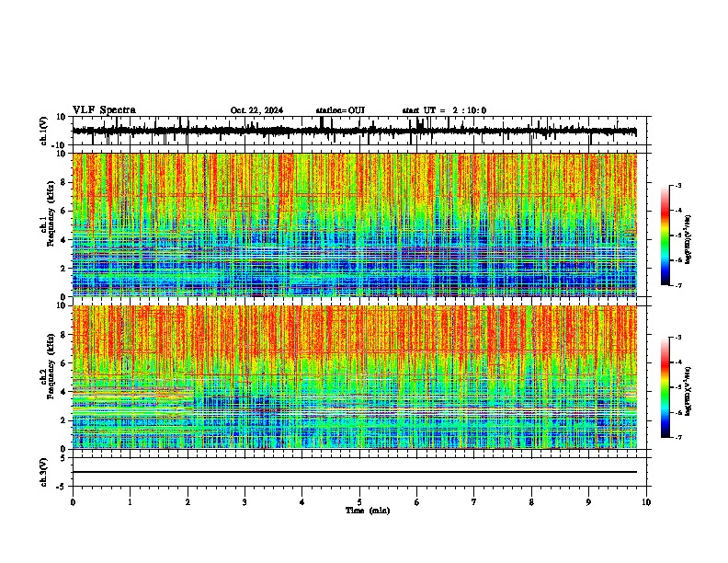Viewport: 728px width, 563px height.
Task: Click the "-7" label on ch.2 color bar
Action: point(678,437)
